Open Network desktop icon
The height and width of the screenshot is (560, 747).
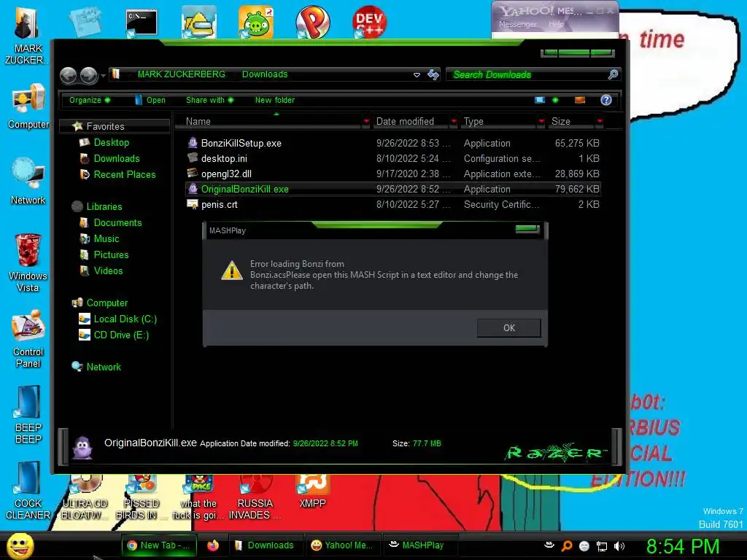tap(28, 181)
